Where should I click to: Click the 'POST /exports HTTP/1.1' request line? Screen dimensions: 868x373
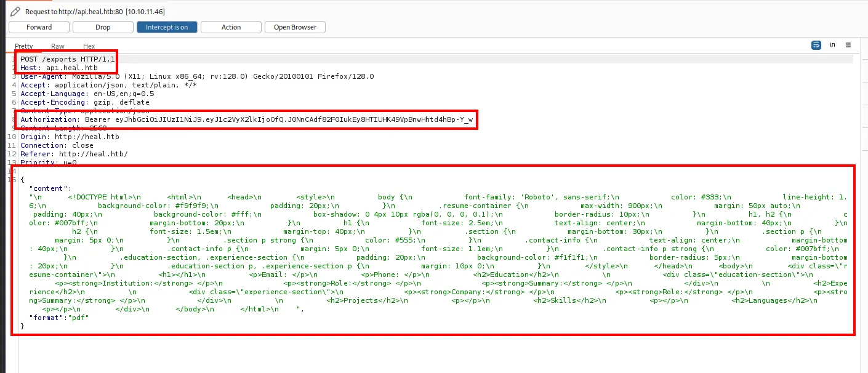click(67, 59)
